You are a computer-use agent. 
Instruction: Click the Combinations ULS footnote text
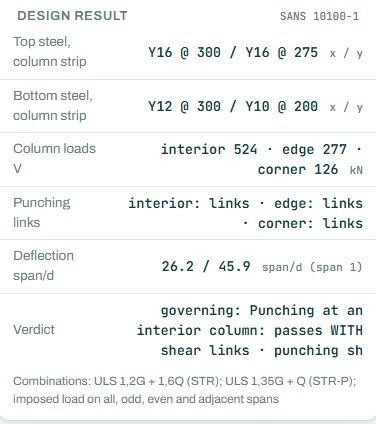[x=185, y=390]
